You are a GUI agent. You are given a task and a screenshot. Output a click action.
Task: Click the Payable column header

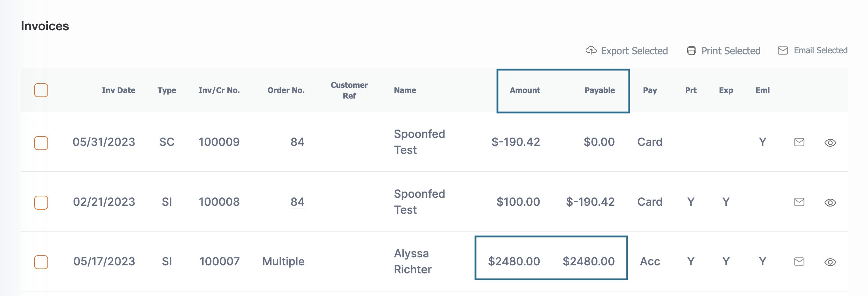600,90
